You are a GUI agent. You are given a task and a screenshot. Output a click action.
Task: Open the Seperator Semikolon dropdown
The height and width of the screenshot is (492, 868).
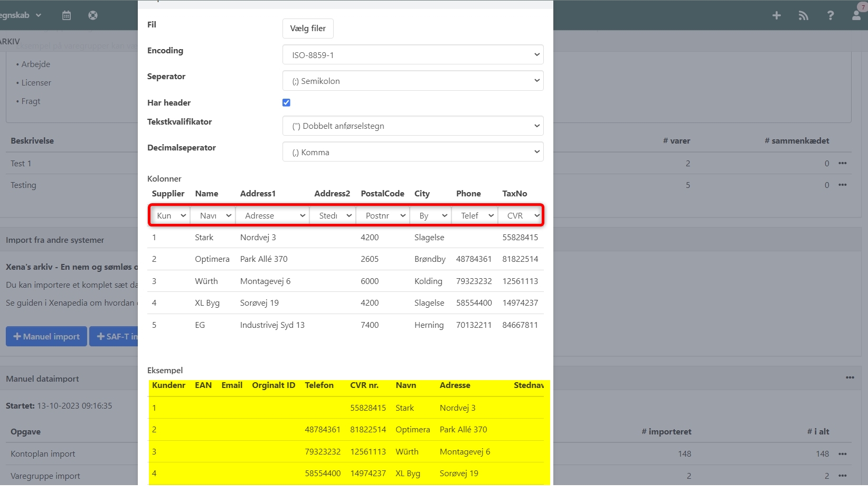tap(413, 81)
